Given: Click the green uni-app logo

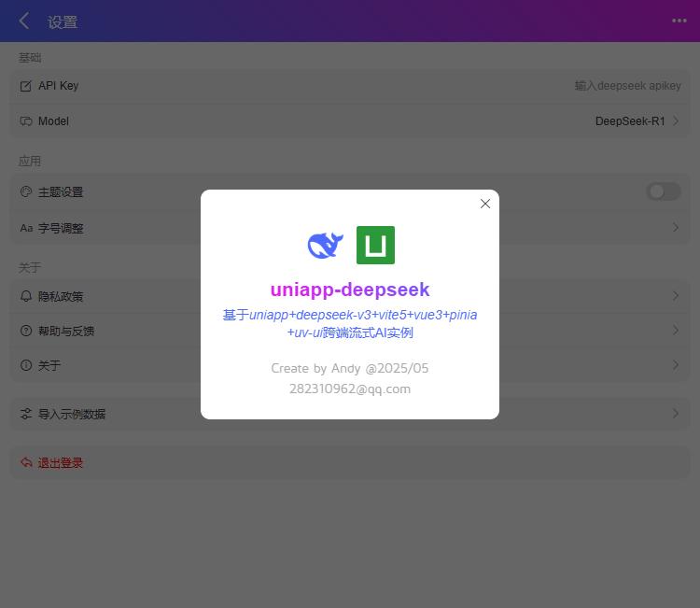Looking at the screenshot, I should coord(375,246).
